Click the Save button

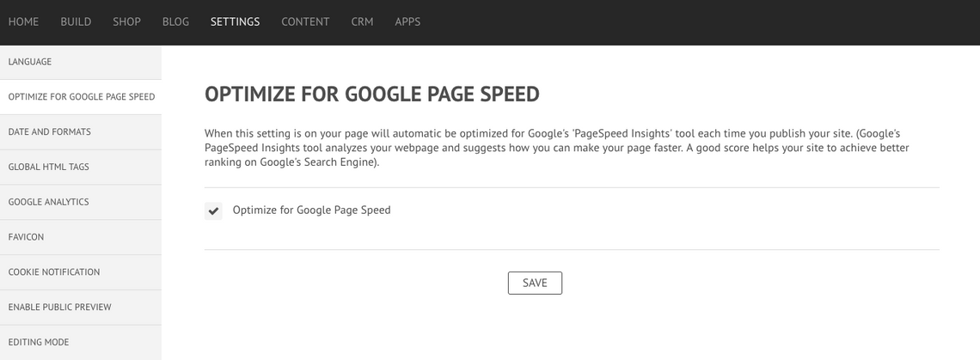point(535,283)
